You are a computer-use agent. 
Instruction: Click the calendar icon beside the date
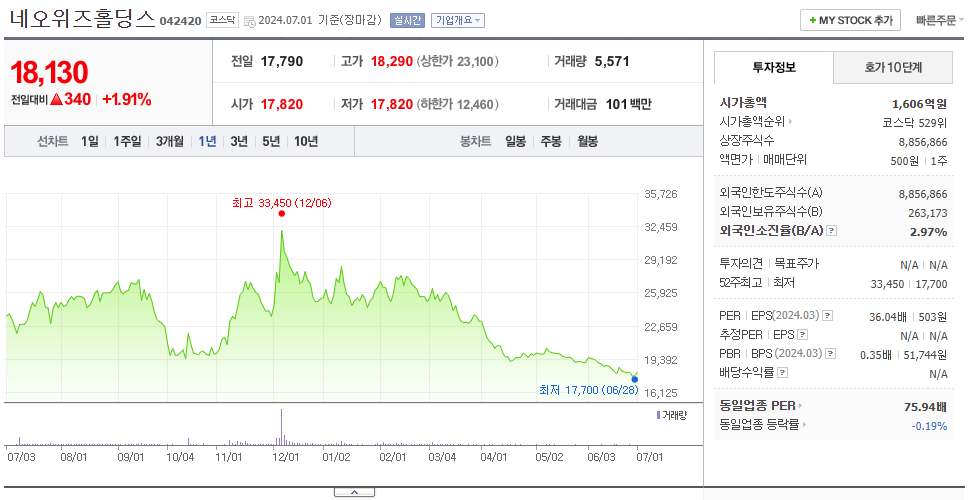(x=249, y=21)
